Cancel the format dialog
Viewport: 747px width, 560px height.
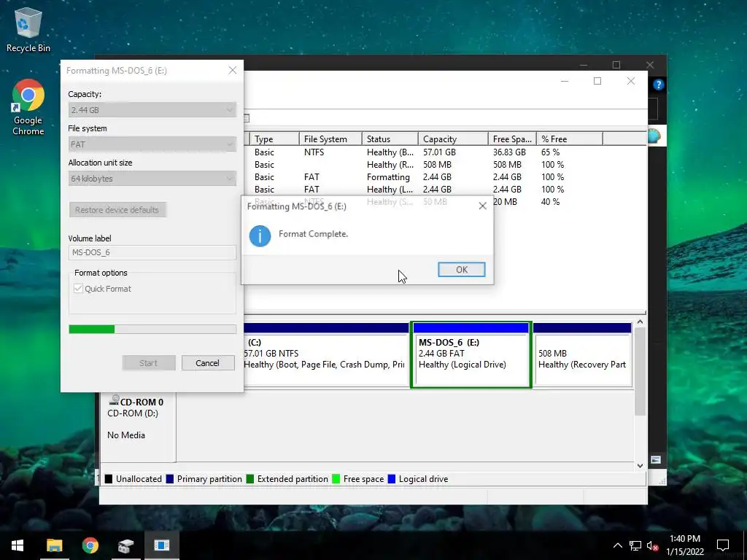tap(208, 363)
